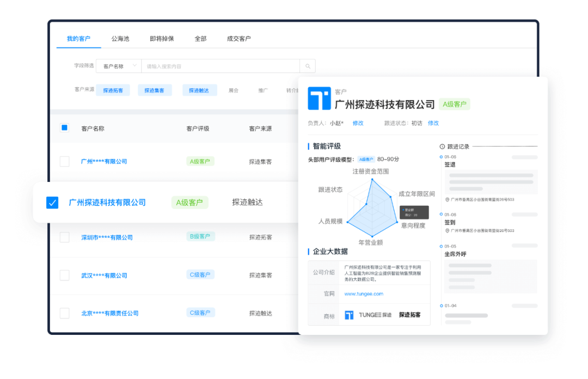Click 修改 next to 负责人 小赵

(358, 123)
